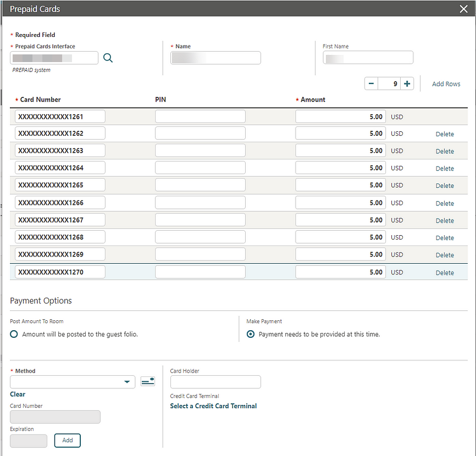Delete row for card ending 1262
Screen dimensions: 476x456
pyautogui.click(x=445, y=134)
